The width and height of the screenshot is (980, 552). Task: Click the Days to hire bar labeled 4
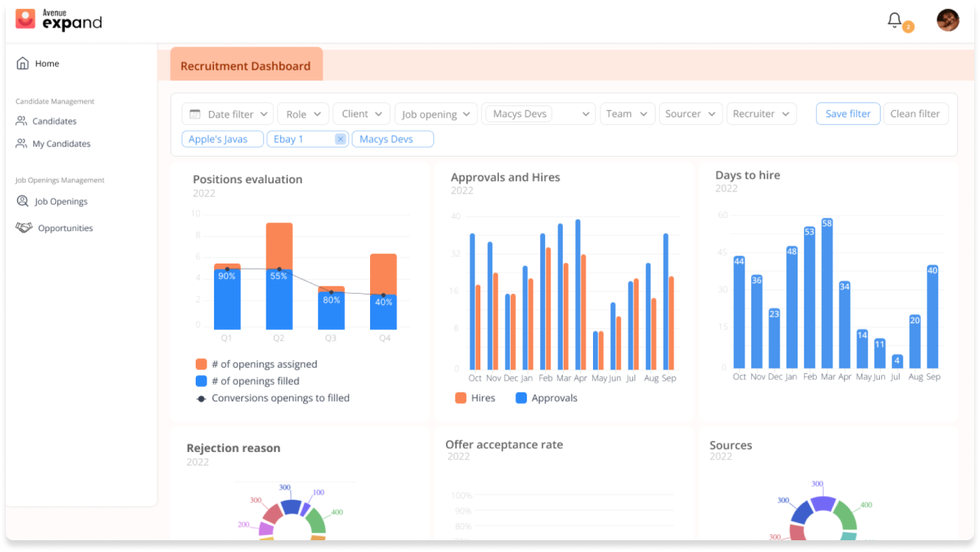pyautogui.click(x=897, y=361)
